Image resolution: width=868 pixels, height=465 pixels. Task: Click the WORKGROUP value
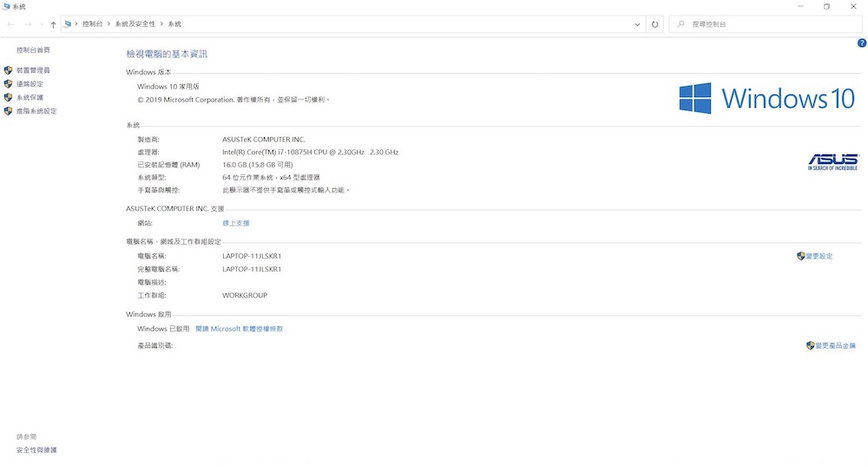(245, 296)
